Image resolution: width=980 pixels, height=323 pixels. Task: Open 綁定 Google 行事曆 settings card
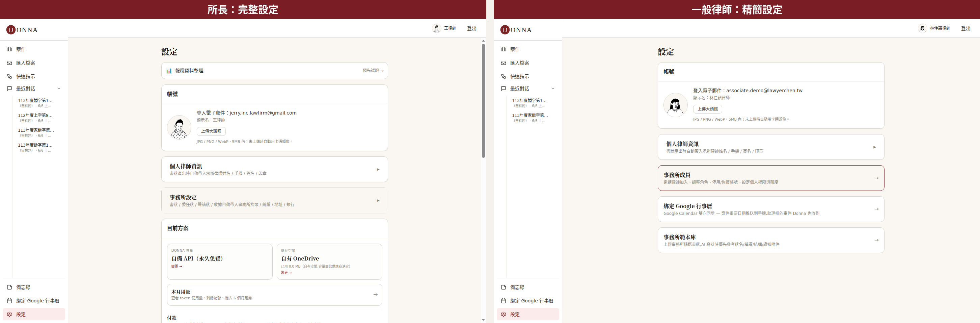point(771,209)
